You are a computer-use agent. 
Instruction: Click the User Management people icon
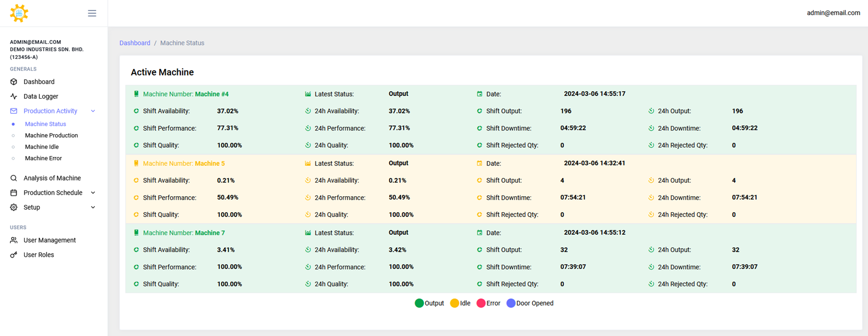pos(14,241)
